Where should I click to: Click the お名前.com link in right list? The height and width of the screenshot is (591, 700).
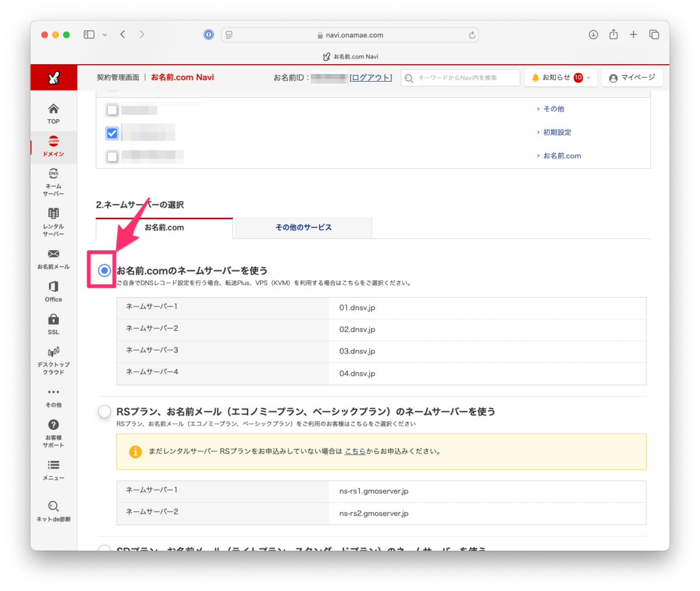pos(562,156)
